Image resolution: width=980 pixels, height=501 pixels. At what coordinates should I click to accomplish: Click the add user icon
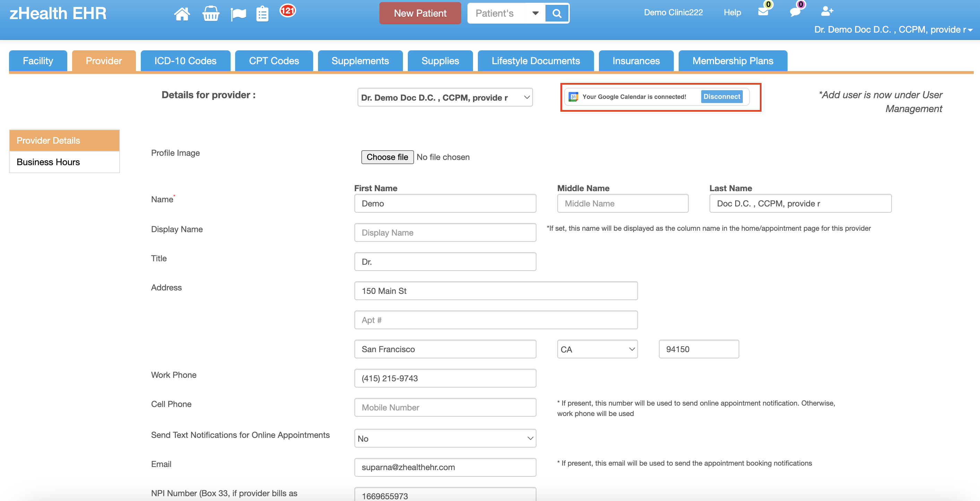(827, 11)
